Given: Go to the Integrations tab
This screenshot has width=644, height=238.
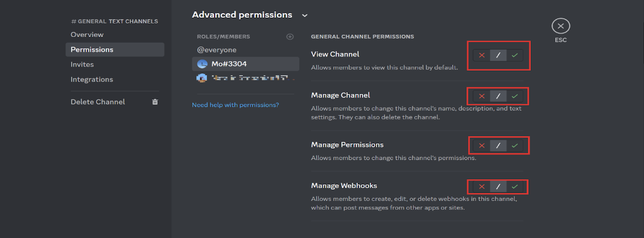Looking at the screenshot, I should (92, 79).
